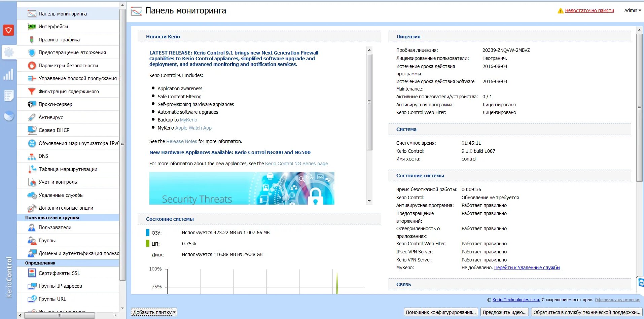The image size is (644, 319).
Task: Click the Таблица маршрутизации icon
Action: [32, 169]
